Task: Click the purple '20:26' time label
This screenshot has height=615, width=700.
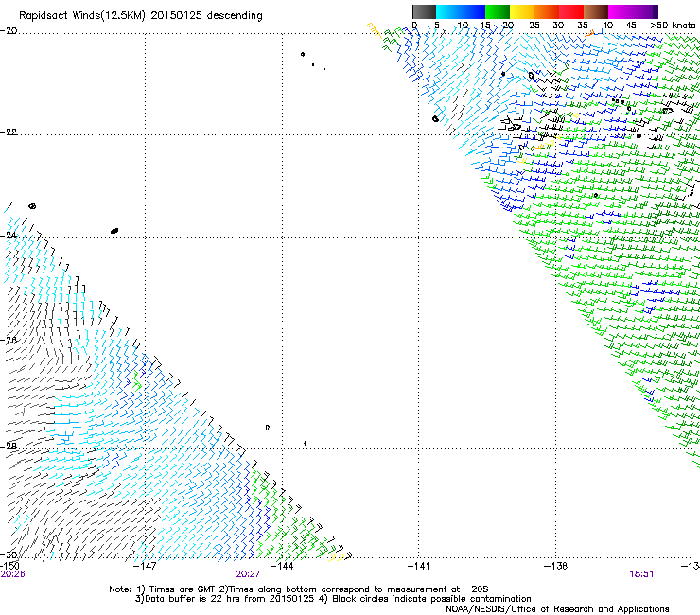Action: pyautogui.click(x=12, y=574)
